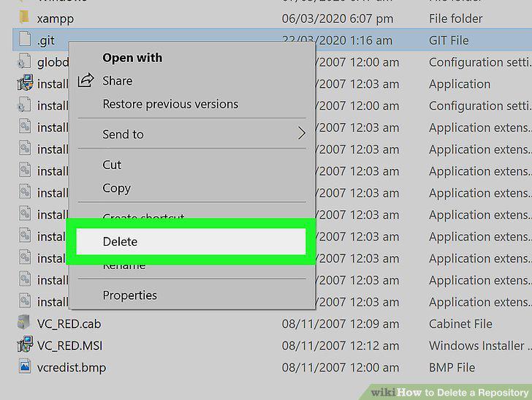Select the .git file name
This screenshot has height=400, width=532.
point(46,41)
